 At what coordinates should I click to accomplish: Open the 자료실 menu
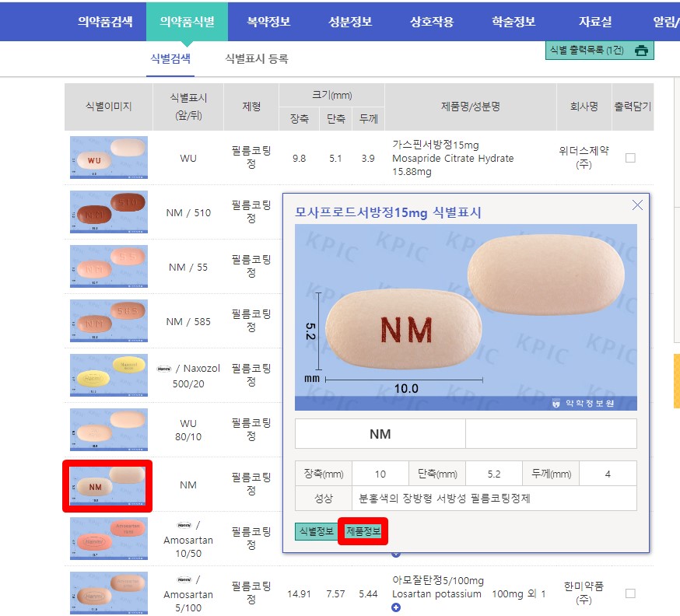[x=595, y=21]
